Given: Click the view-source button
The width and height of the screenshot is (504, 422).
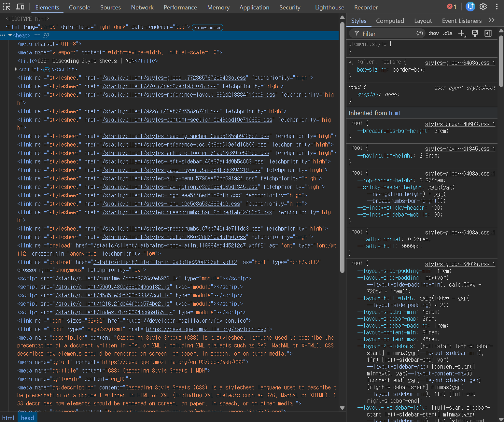Looking at the screenshot, I should 207,28.
